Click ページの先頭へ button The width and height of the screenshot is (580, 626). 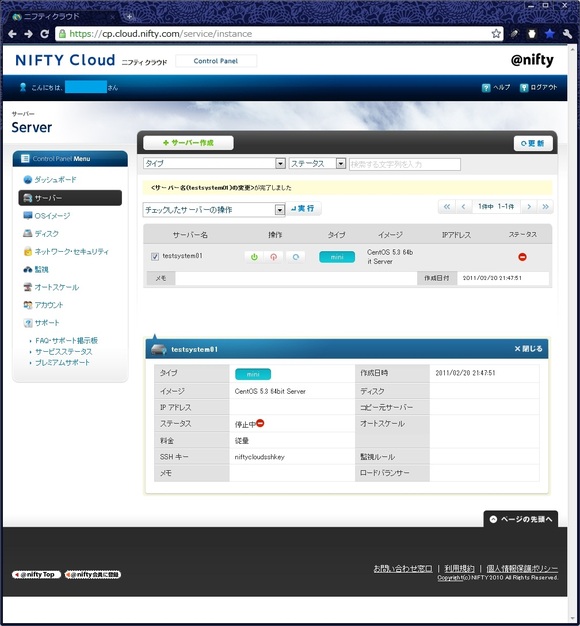[521, 519]
